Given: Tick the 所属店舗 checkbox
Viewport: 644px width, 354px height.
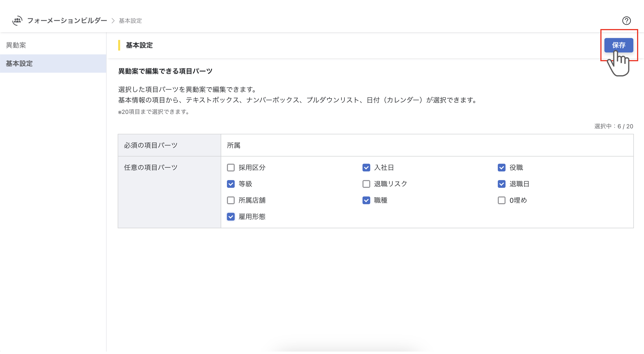Looking at the screenshot, I should click(x=230, y=200).
